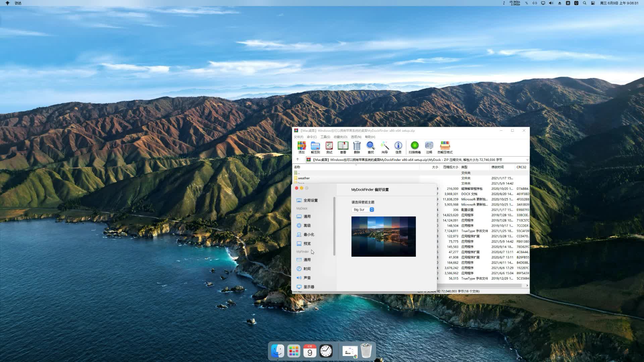Open the 帮助(H) menu in WinRAR
This screenshot has width=644, height=362.
coord(370,137)
